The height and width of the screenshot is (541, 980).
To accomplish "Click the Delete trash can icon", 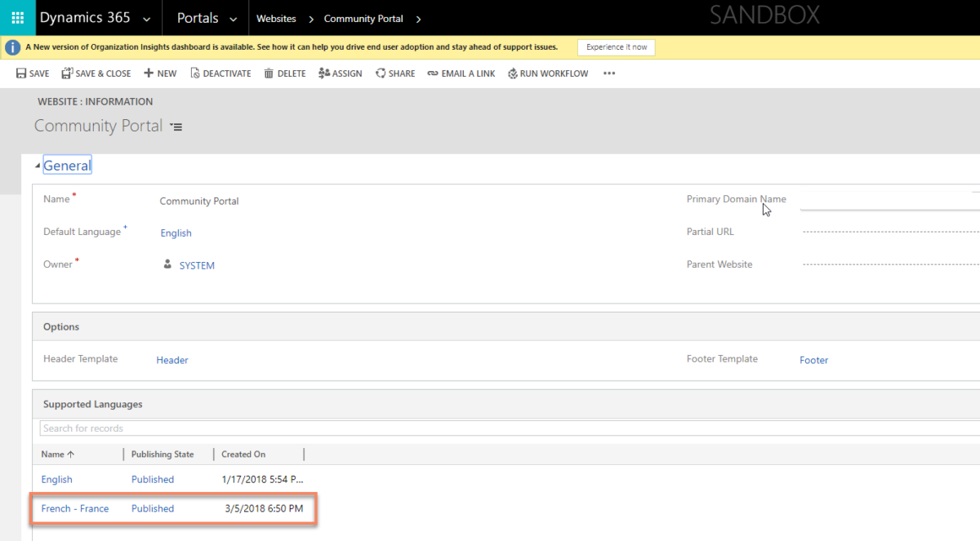I will [269, 73].
